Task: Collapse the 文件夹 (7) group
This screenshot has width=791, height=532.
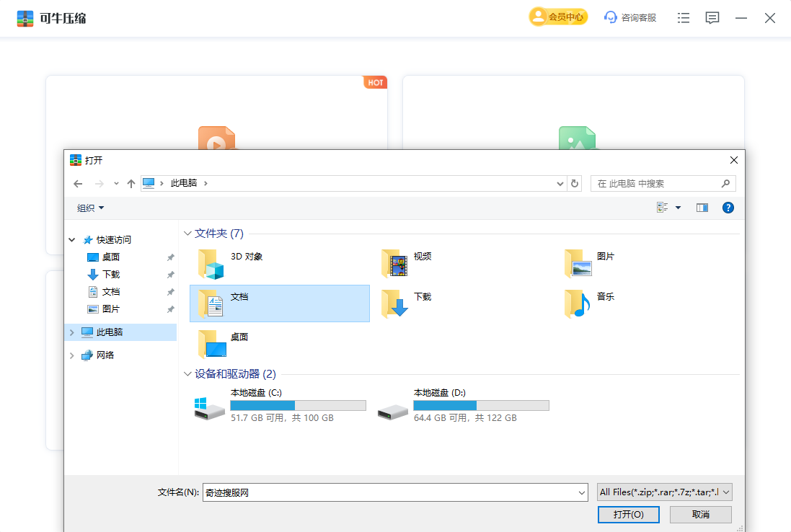Action: click(187, 234)
